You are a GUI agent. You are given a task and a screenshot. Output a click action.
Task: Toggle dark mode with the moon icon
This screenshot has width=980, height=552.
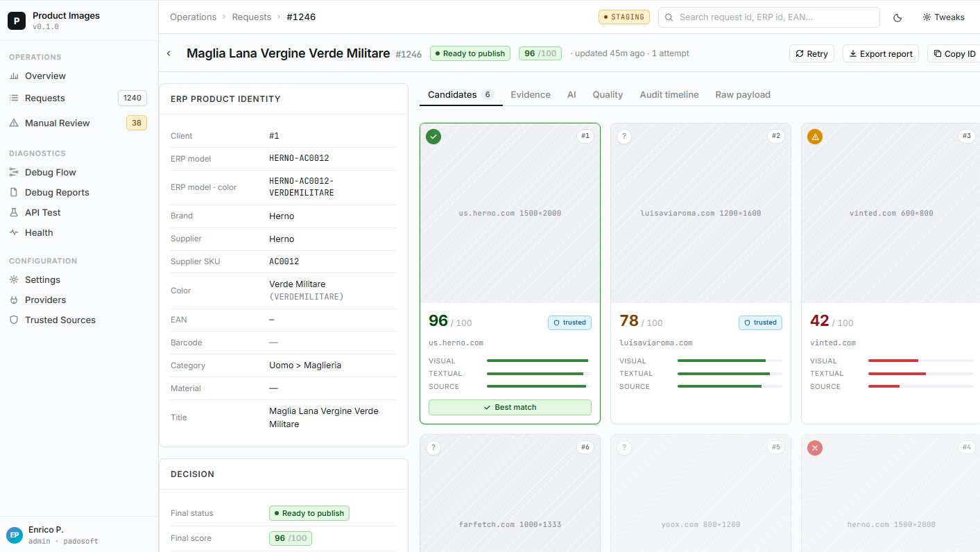click(897, 17)
